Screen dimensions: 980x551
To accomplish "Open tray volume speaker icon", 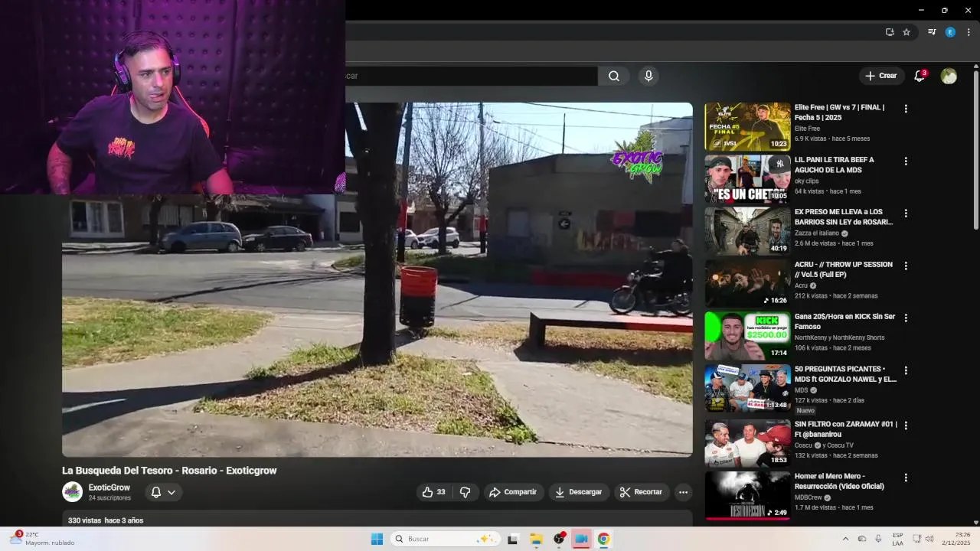I will click(929, 539).
